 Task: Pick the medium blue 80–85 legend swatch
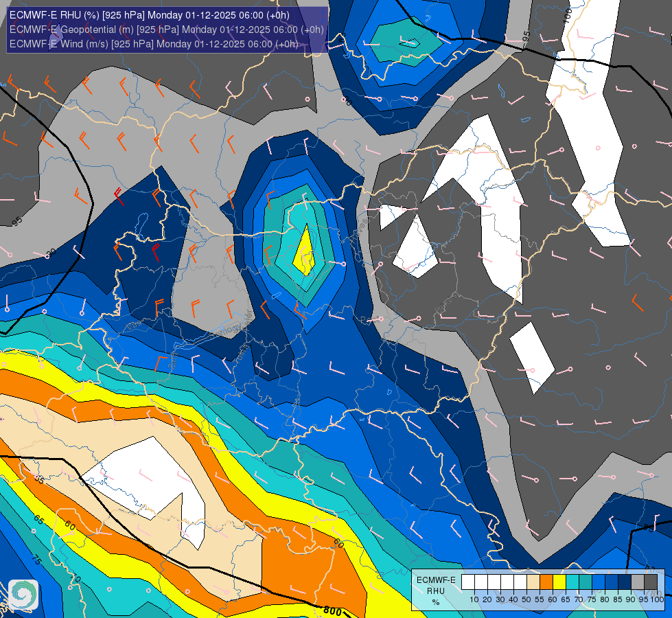coord(612,582)
